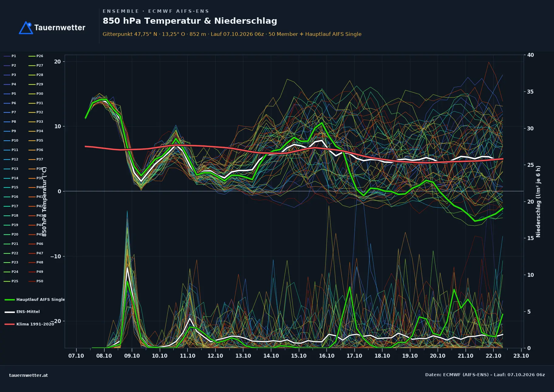Select legend entry P25
The width and height of the screenshot is (554, 392).
pos(11,281)
